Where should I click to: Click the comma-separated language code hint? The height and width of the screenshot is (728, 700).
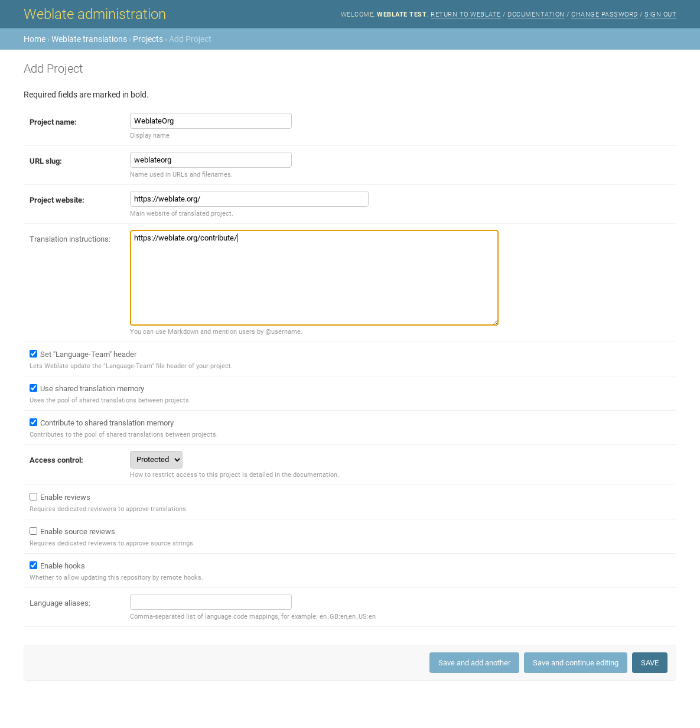pos(253,616)
